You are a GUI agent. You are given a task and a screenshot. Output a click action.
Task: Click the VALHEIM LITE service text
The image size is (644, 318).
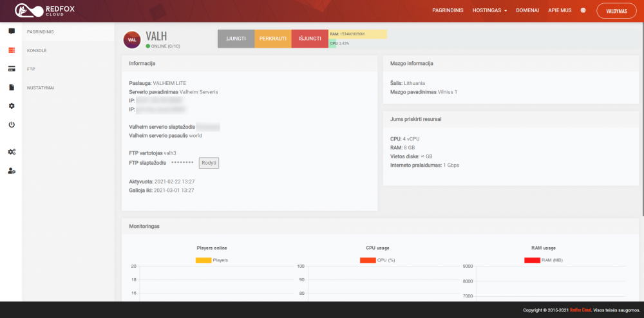coord(169,83)
